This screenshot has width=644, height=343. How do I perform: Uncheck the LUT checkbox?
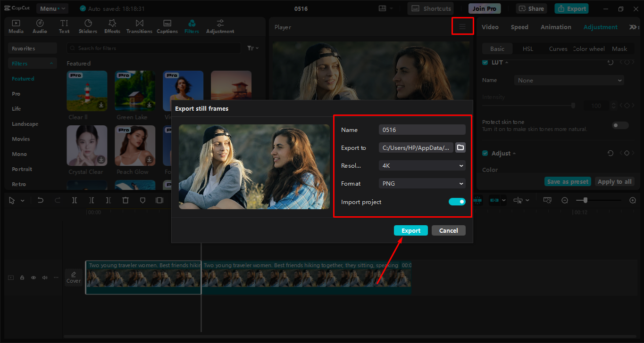point(485,62)
